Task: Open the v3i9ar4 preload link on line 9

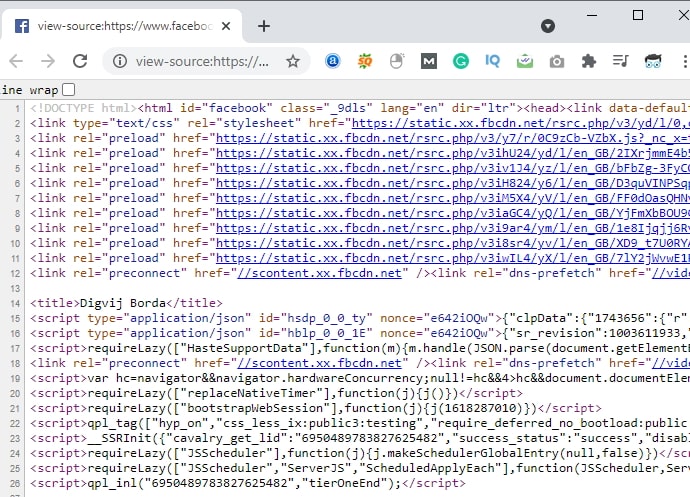Action: pyautogui.click(x=453, y=228)
